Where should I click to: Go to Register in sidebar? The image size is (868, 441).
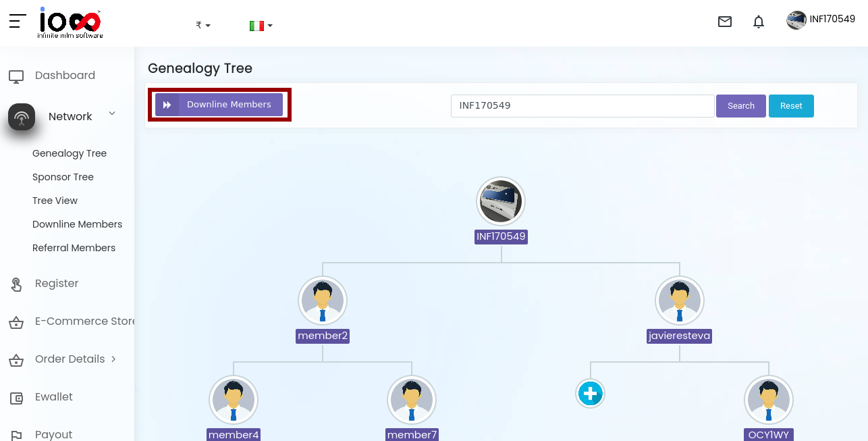[x=57, y=284]
